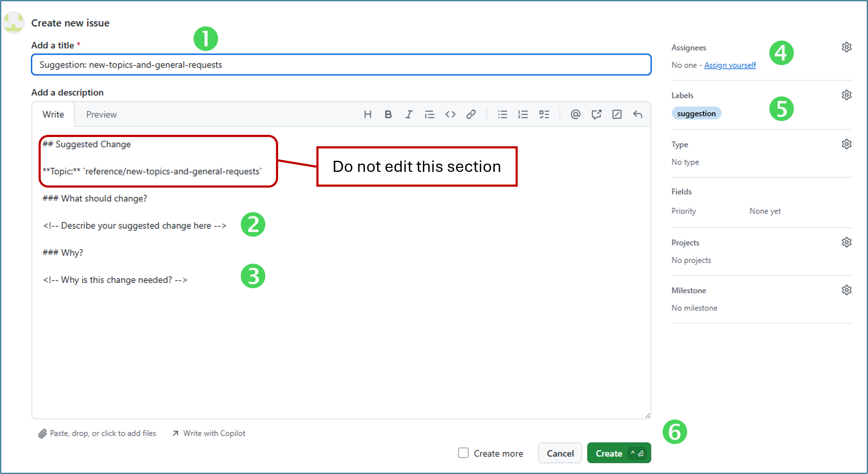Viewport: 868px width, 474px height.
Task: Open slash commands icon in the toolbar
Action: pos(617,114)
